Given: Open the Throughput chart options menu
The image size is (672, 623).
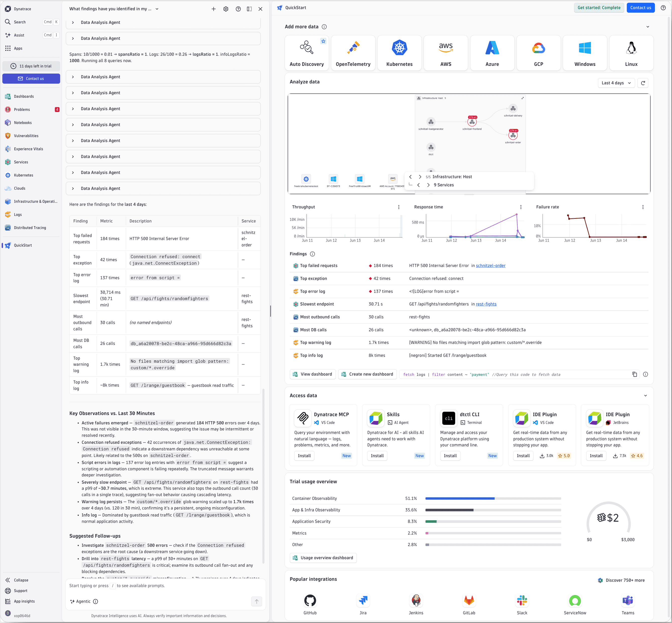Looking at the screenshot, I should (399, 207).
